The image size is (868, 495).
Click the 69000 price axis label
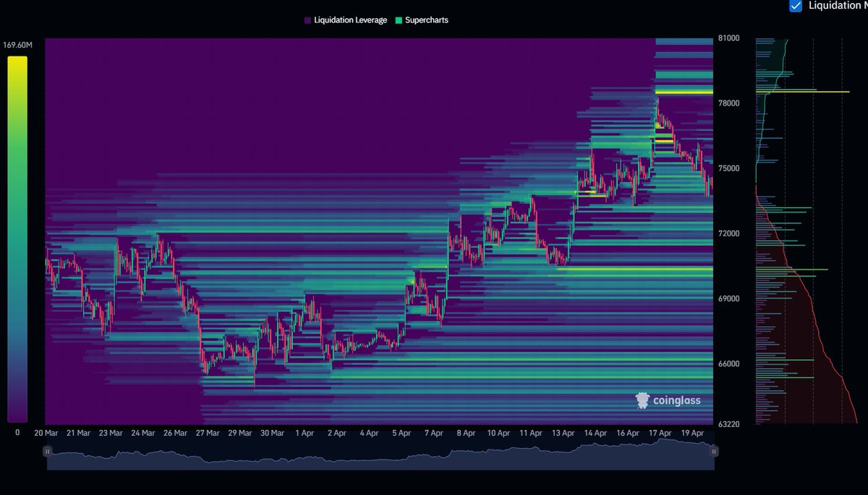click(x=729, y=298)
